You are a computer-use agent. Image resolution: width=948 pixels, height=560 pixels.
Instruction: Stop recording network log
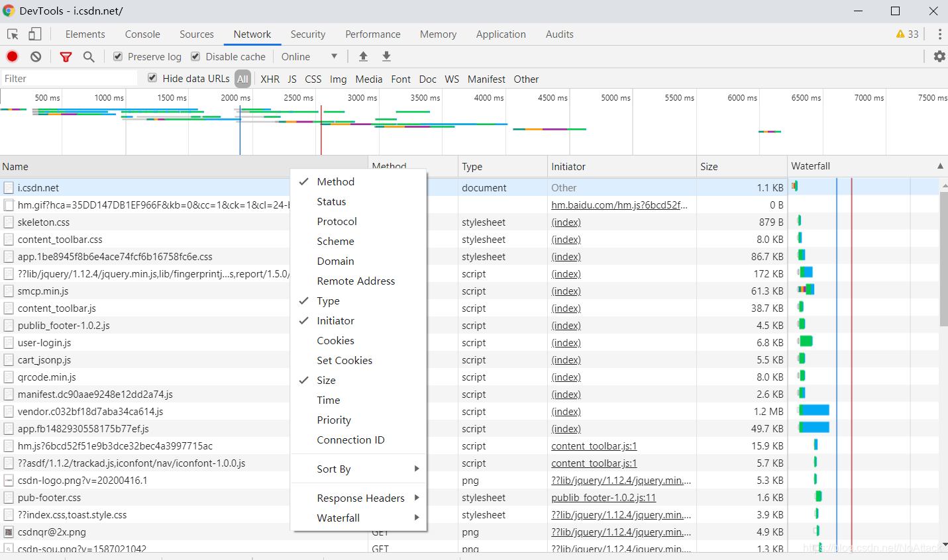(12, 57)
